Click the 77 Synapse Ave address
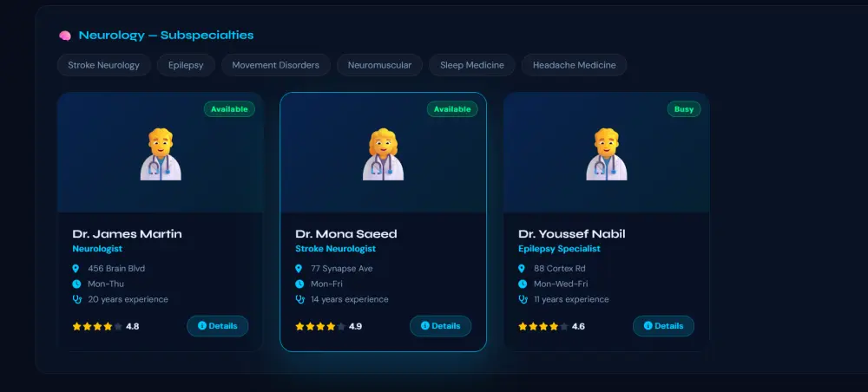Screen dimensions: 868x392 (x=341, y=269)
